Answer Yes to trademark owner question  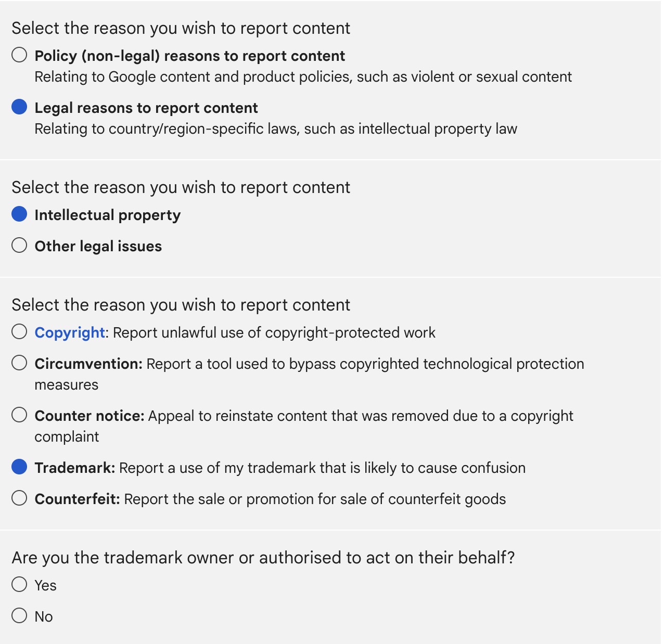(19, 585)
